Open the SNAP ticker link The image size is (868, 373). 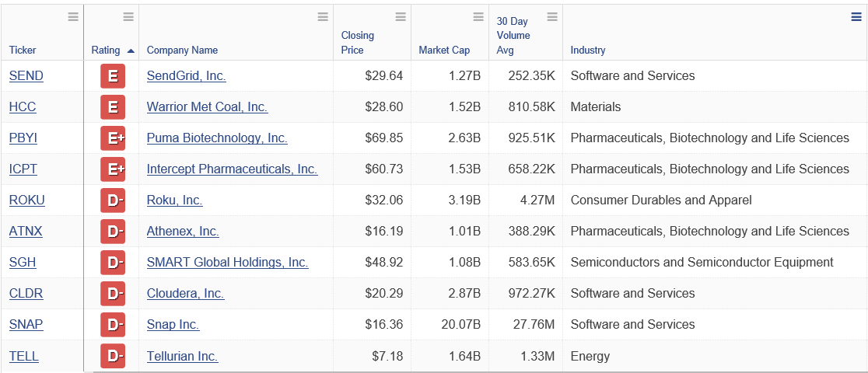coord(26,324)
